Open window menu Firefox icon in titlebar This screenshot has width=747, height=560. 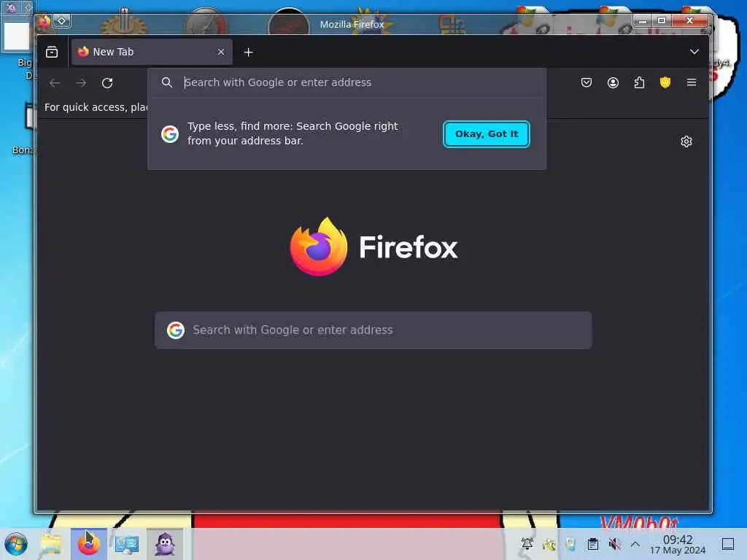44,21
